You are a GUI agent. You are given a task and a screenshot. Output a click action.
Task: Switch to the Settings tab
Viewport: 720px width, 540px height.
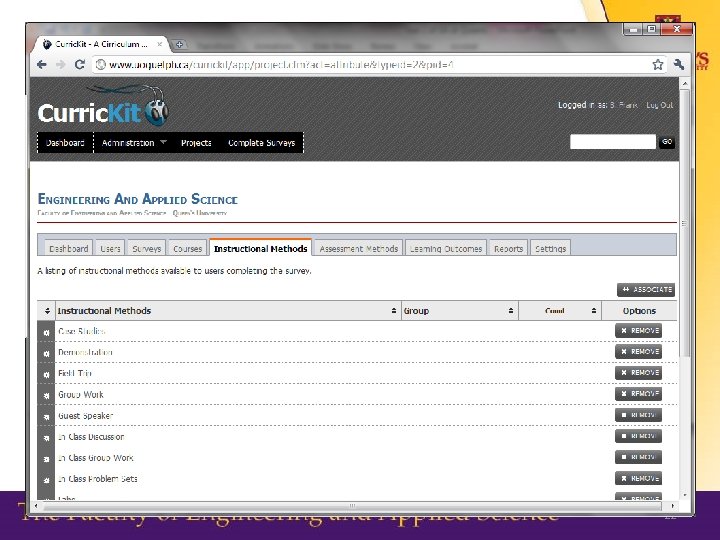[x=550, y=248]
